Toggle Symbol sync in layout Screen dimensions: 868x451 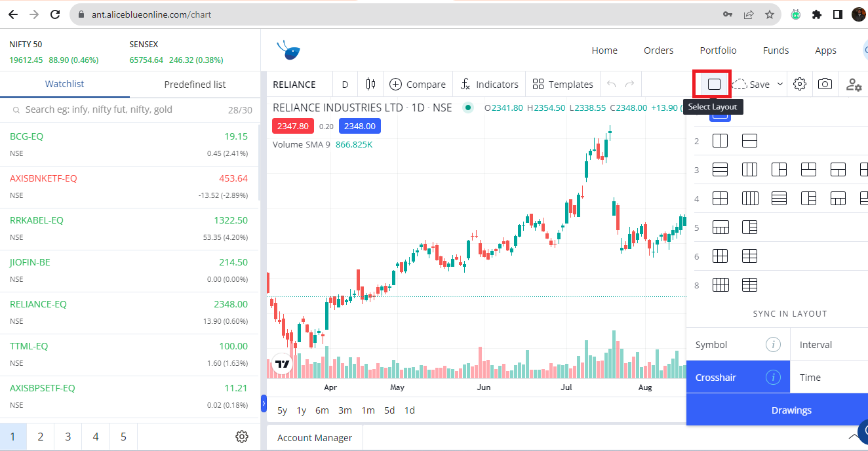click(738, 345)
